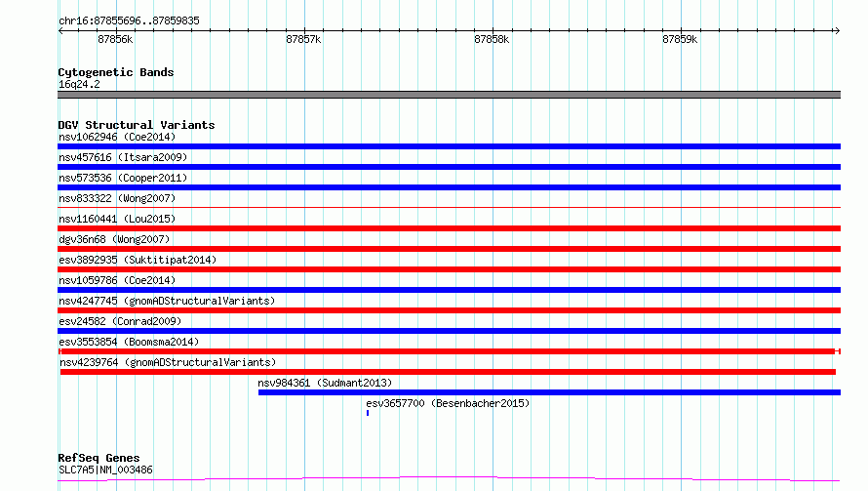The image size is (868, 491).
Task: Click the gray 16q24.2 cytogenetic band bar
Action: coord(449,95)
